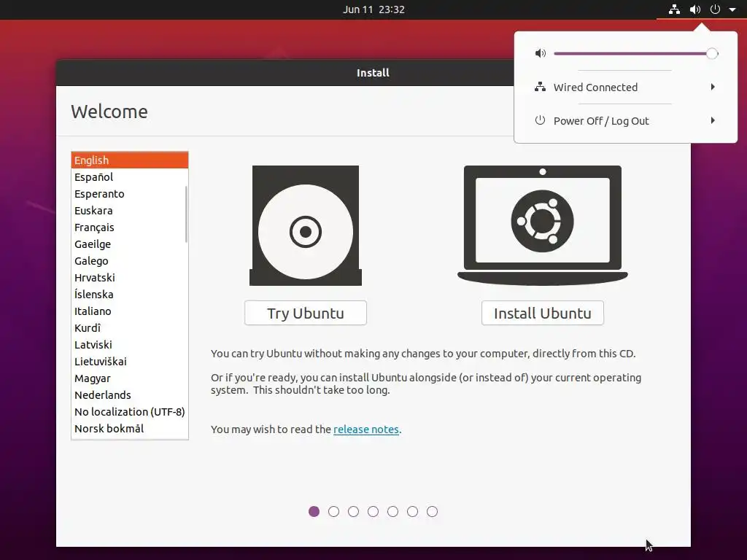Select Norsk bokmål language
Image resolution: width=747 pixels, height=560 pixels.
click(128, 429)
